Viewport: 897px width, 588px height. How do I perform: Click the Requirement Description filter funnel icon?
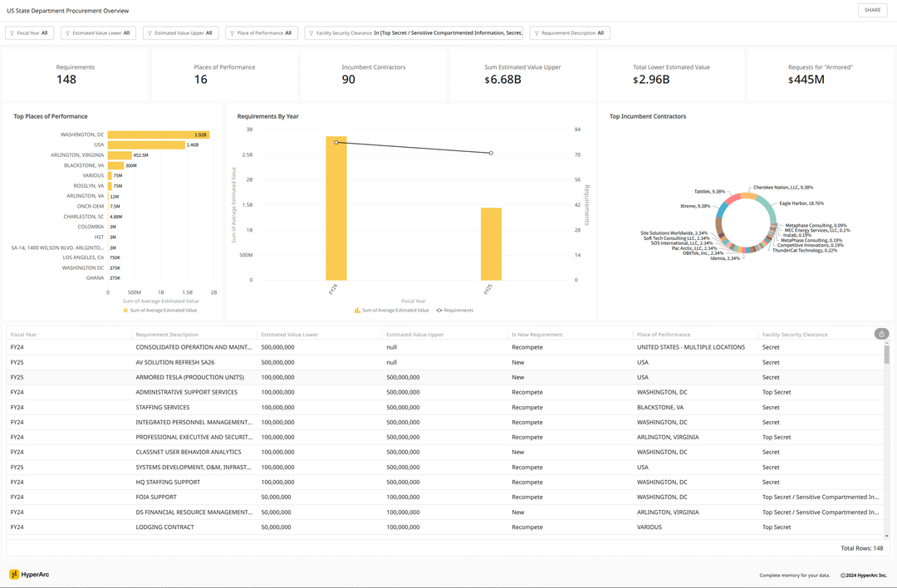(x=536, y=33)
